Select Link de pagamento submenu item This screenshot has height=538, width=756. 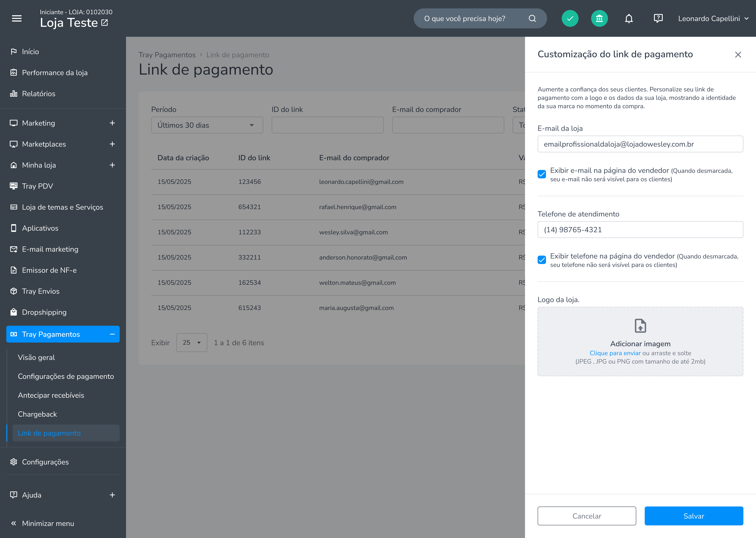click(66, 433)
